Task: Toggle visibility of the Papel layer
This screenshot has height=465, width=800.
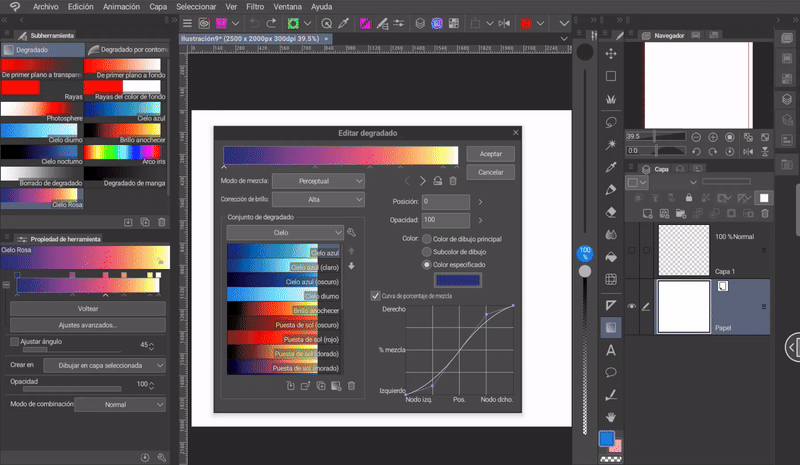Action: coord(631,306)
